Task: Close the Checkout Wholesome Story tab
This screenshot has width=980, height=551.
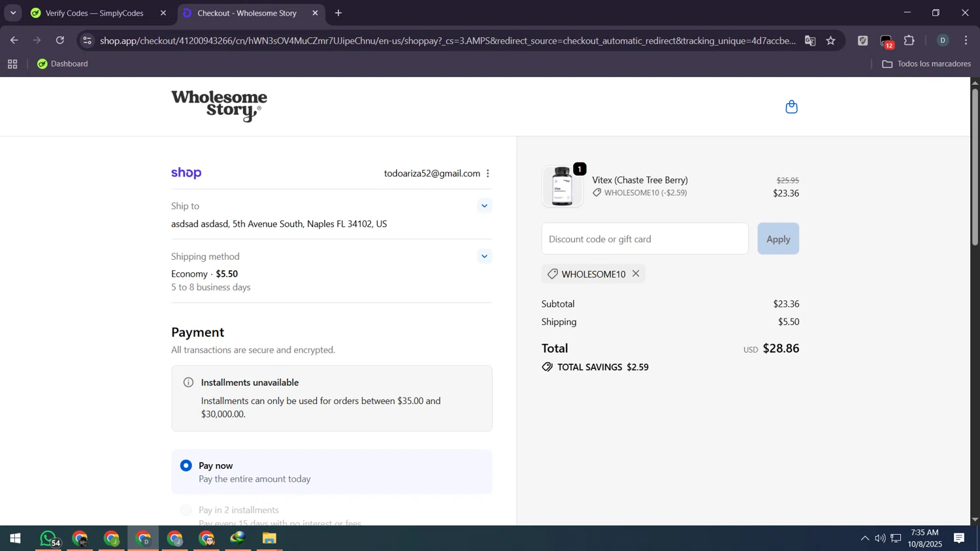Action: point(315,13)
